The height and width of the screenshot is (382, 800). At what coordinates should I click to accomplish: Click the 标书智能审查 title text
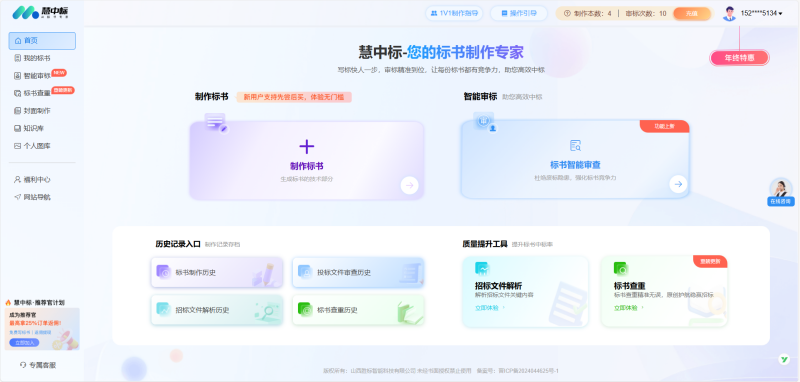[575, 165]
